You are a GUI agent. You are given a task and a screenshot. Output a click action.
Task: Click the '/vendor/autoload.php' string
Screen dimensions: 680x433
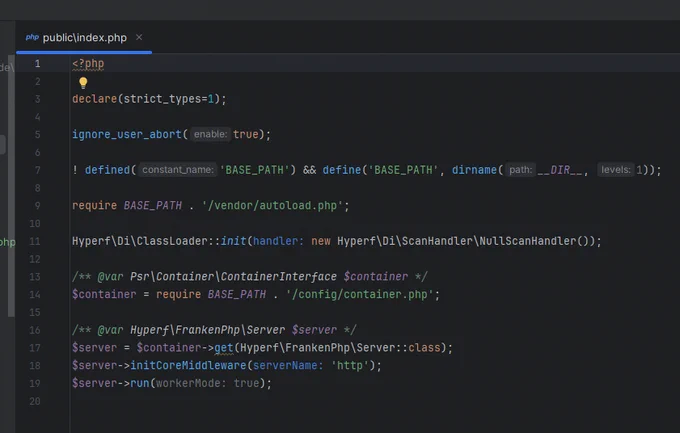(275, 206)
